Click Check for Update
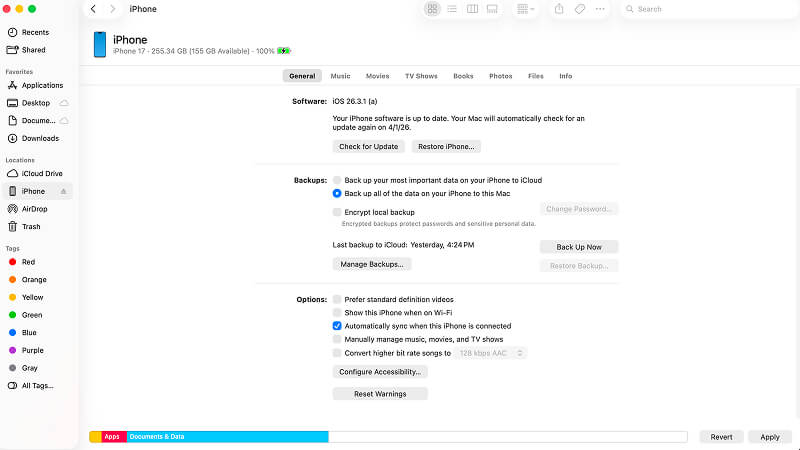 [x=368, y=146]
